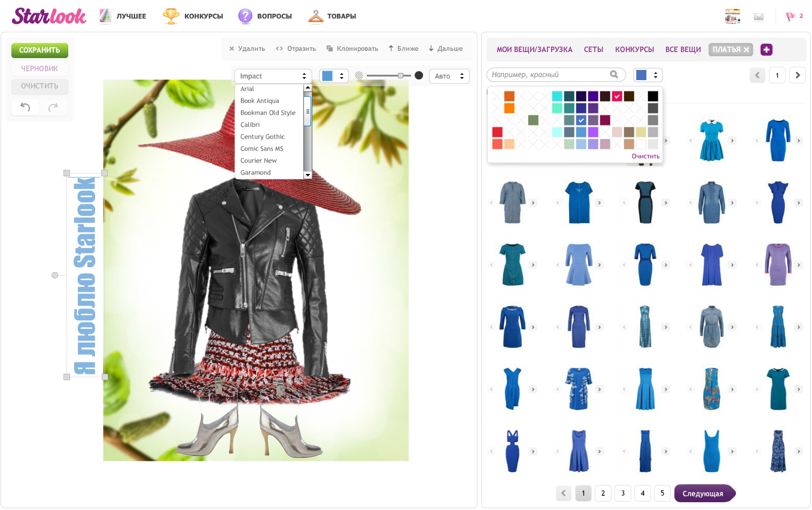812x510 pixels.
Task: Open the Impact font dropdown
Action: 273,76
